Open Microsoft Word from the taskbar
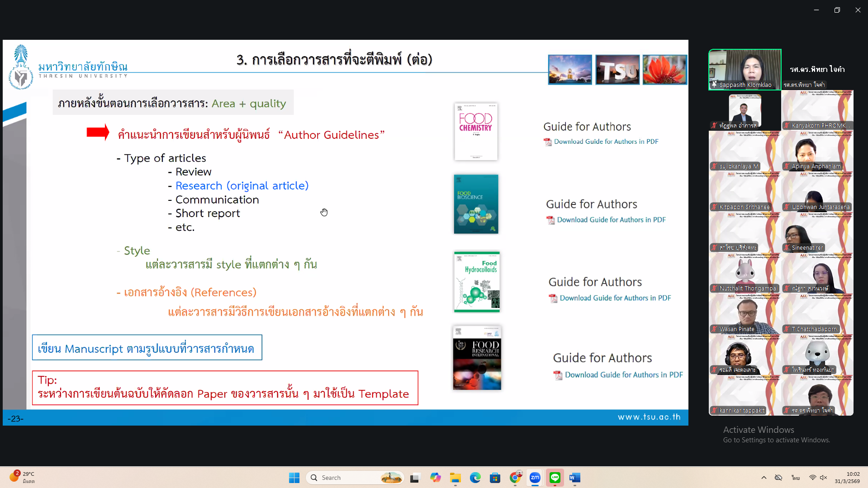This screenshot has width=868, height=488. pos(574,478)
